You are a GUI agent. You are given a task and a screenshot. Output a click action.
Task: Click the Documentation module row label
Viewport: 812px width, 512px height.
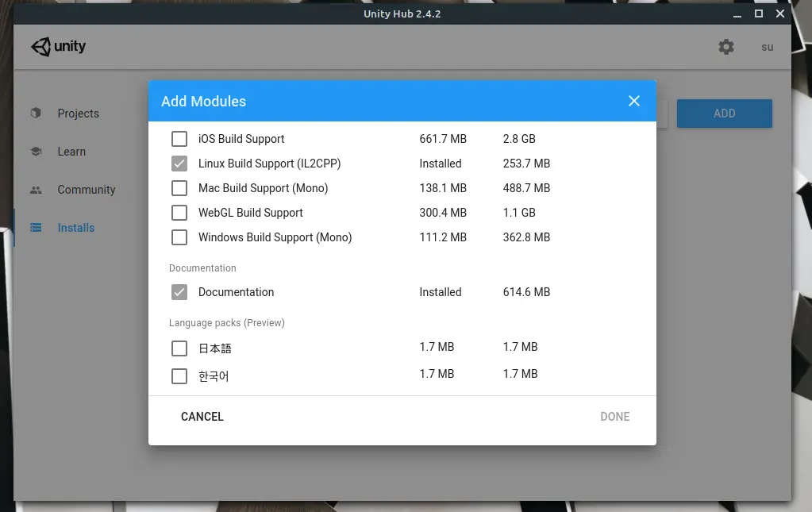coord(237,292)
